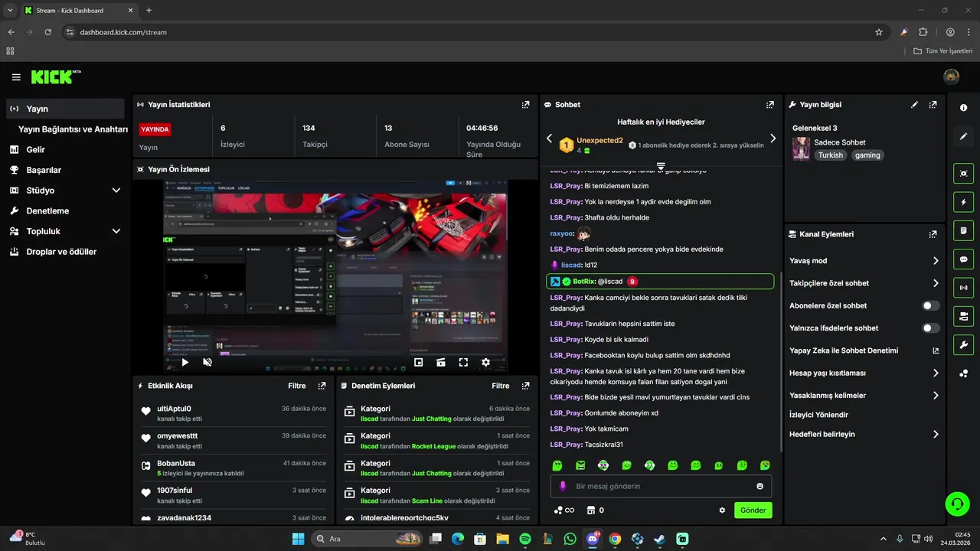
Task: Open the profile avatar in the Kick header
Action: pos(952,77)
